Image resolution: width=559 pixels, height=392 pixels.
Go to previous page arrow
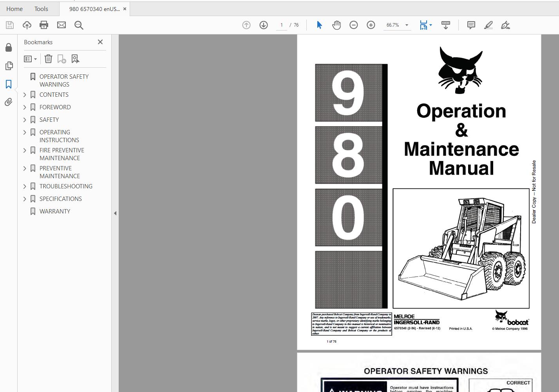pos(246,25)
